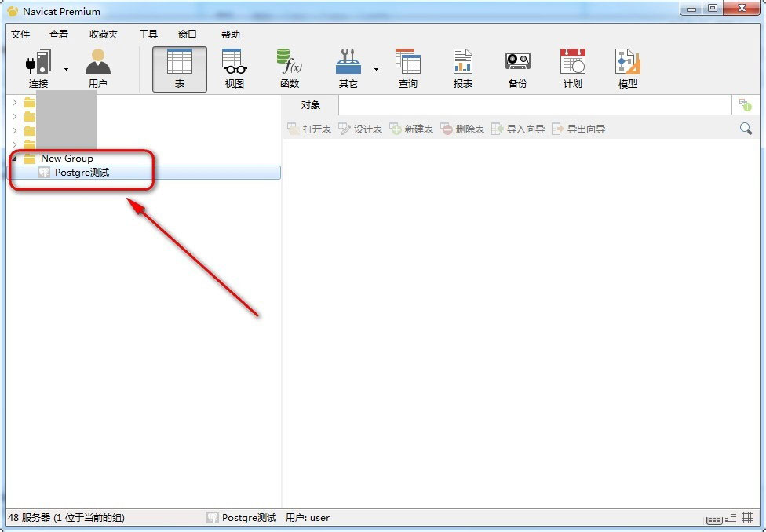Open the 窗口 window menu
This screenshot has width=766, height=532.
pos(187,35)
